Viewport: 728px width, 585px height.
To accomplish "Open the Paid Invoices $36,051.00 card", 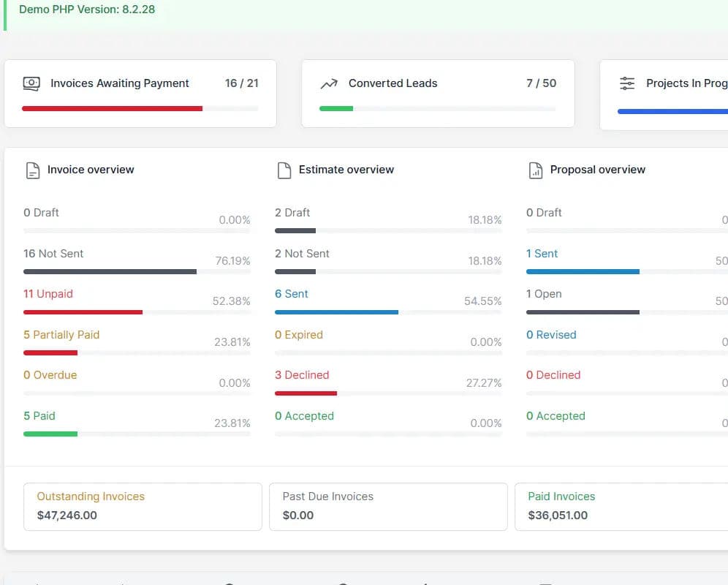I will pos(621,506).
